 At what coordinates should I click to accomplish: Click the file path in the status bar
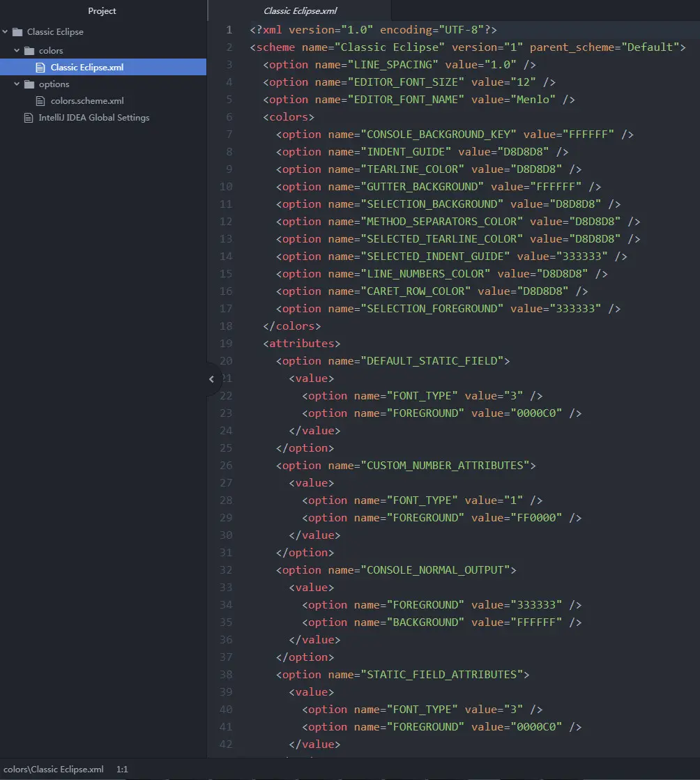pos(54,769)
